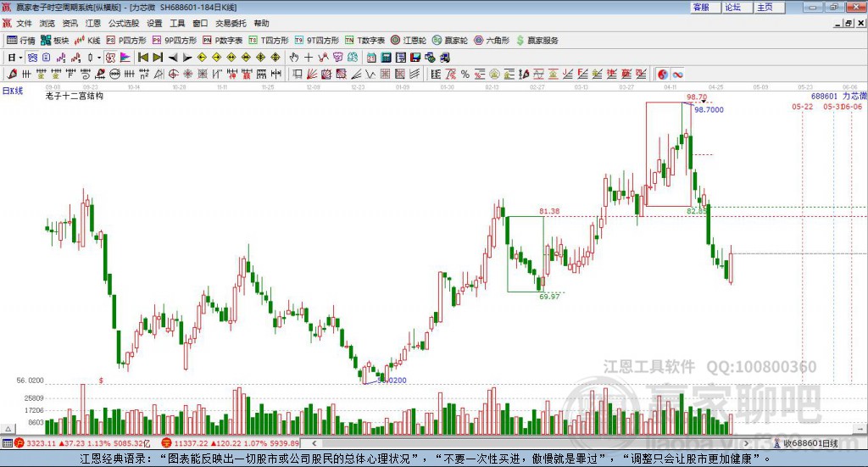The width and height of the screenshot is (868, 467).
Task: Open the T四方形 time square
Action: pyautogui.click(x=269, y=41)
